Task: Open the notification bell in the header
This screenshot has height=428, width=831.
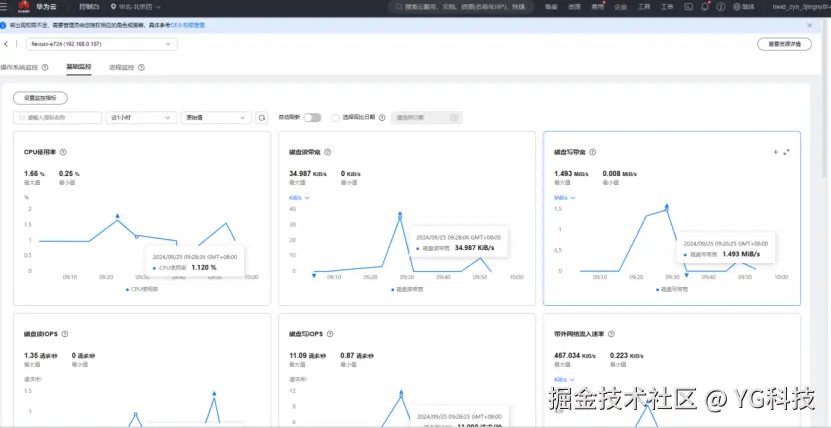Action: pyautogui.click(x=704, y=7)
